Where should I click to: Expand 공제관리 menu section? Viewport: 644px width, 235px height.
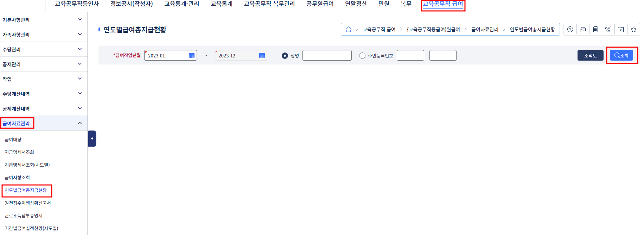tap(44, 64)
